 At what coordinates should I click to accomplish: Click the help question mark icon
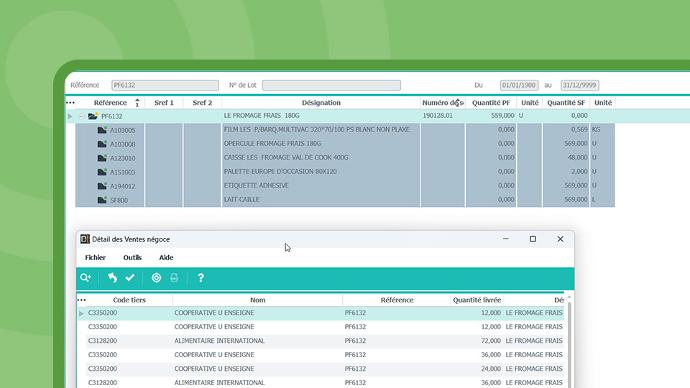pos(201,278)
